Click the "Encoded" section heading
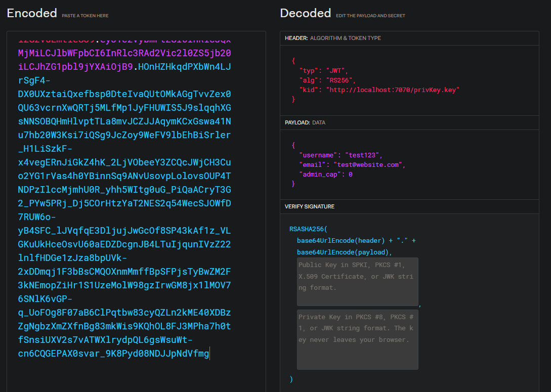 (x=32, y=14)
